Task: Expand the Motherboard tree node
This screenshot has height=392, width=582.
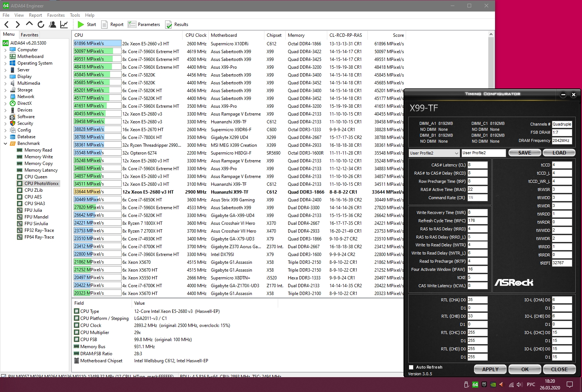Action: (x=5, y=56)
